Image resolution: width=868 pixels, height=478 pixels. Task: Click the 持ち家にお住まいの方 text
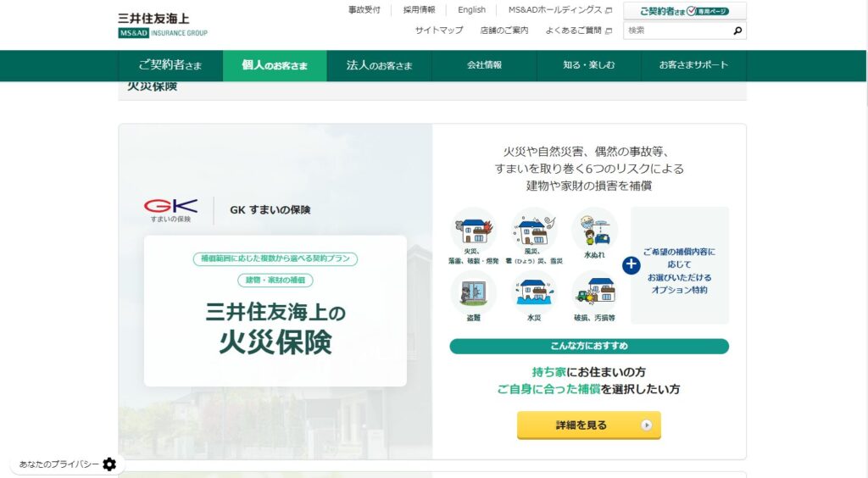589,372
